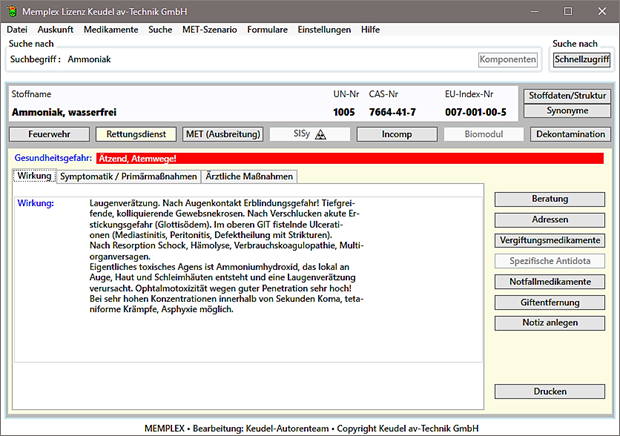Click the substance name Ammoniak, wasserfrei
The height and width of the screenshot is (436, 620).
[64, 112]
